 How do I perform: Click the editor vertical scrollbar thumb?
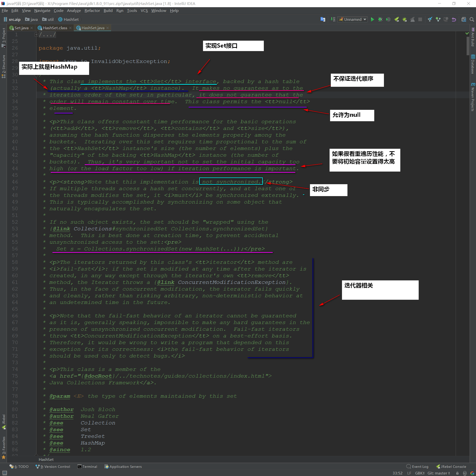point(468,46)
